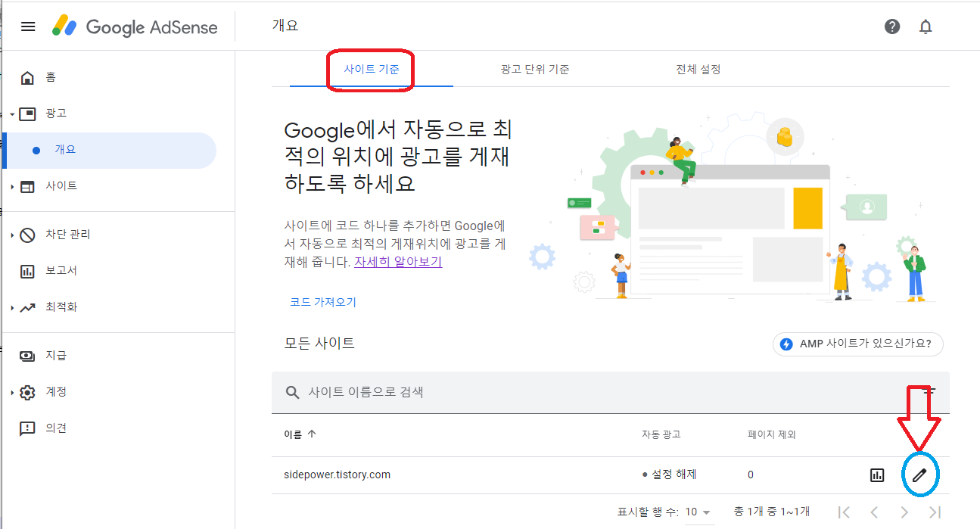Open 의견 feedback item
The height and width of the screenshot is (529, 980).
click(55, 428)
